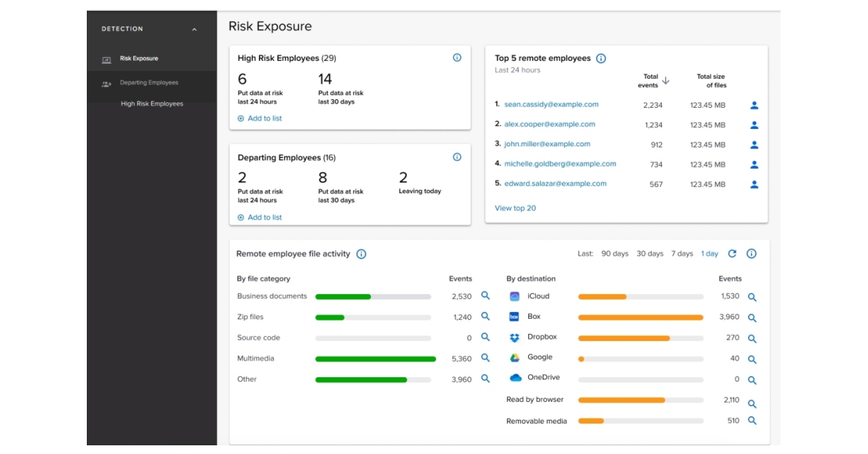Switch time range to 30 days
Screen dimensions: 868x454
coord(650,254)
